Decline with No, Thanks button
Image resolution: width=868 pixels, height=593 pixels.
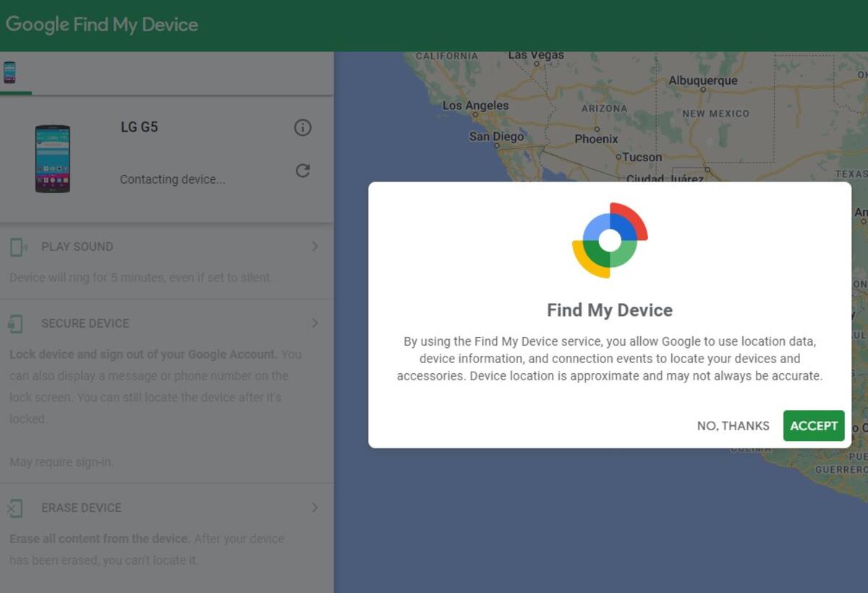[733, 426]
